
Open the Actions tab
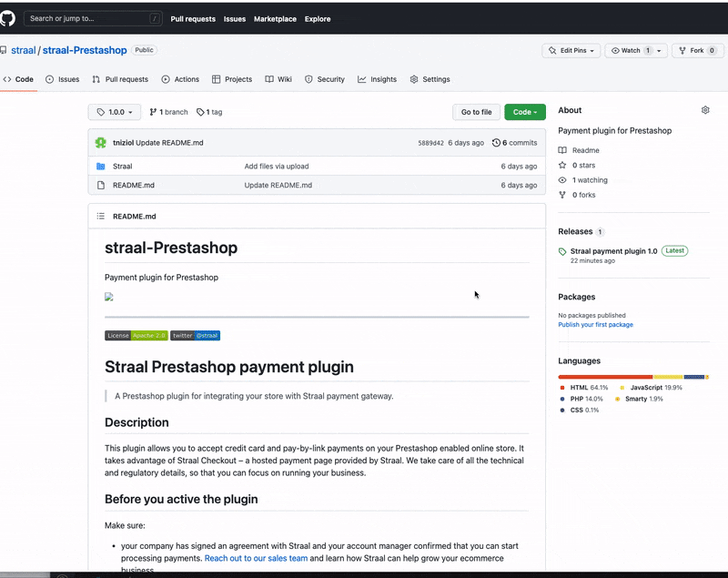[180, 79]
